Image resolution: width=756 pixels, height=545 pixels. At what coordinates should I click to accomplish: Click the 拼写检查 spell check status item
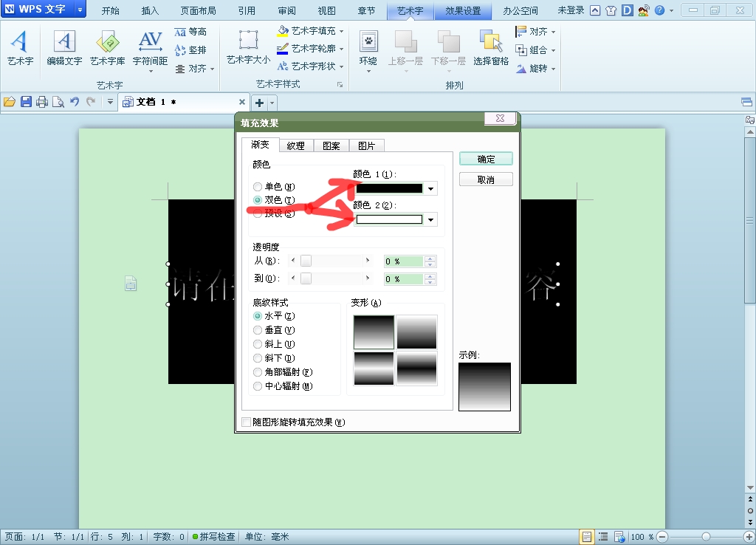tap(213, 537)
